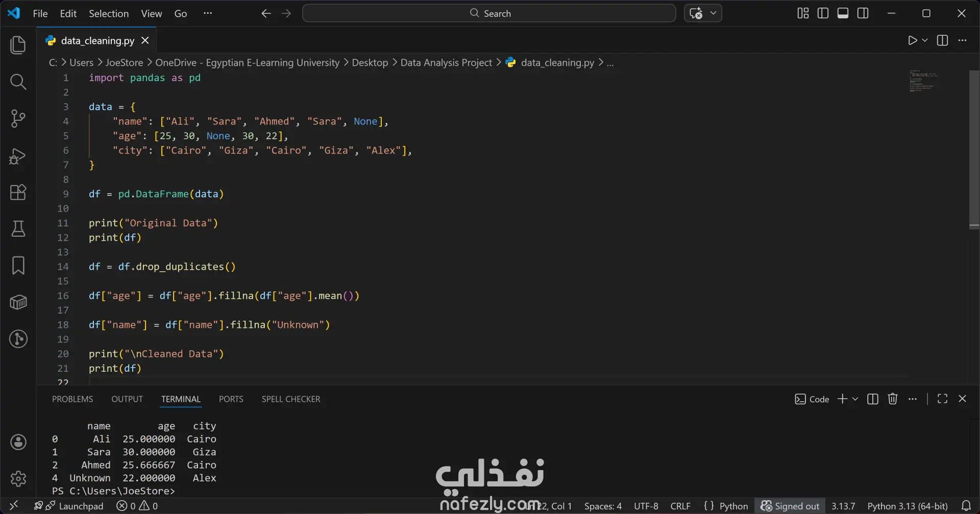
Task: Open the Run and Debug view
Action: [x=18, y=156]
